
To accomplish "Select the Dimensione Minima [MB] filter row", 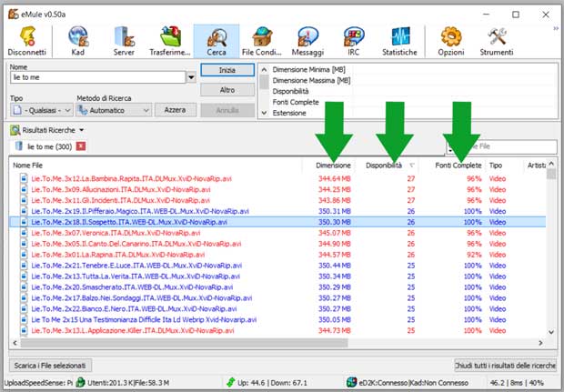I will pos(414,69).
